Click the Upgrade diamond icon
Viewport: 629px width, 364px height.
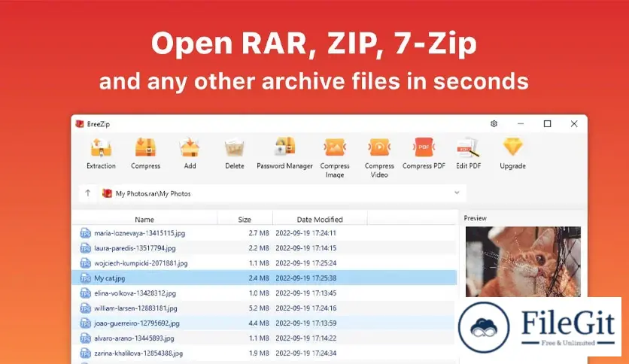coord(512,147)
